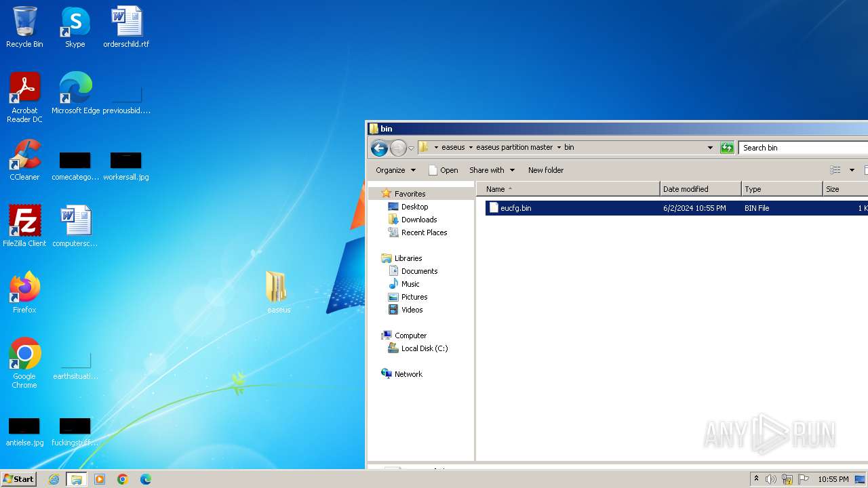This screenshot has width=868, height=488.
Task: Select the eucfg.bin file
Action: tap(676, 208)
